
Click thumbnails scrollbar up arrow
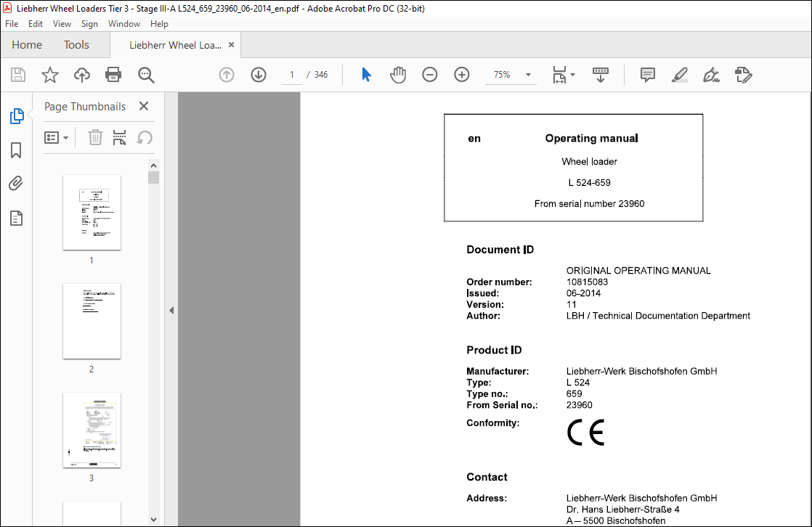click(153, 166)
